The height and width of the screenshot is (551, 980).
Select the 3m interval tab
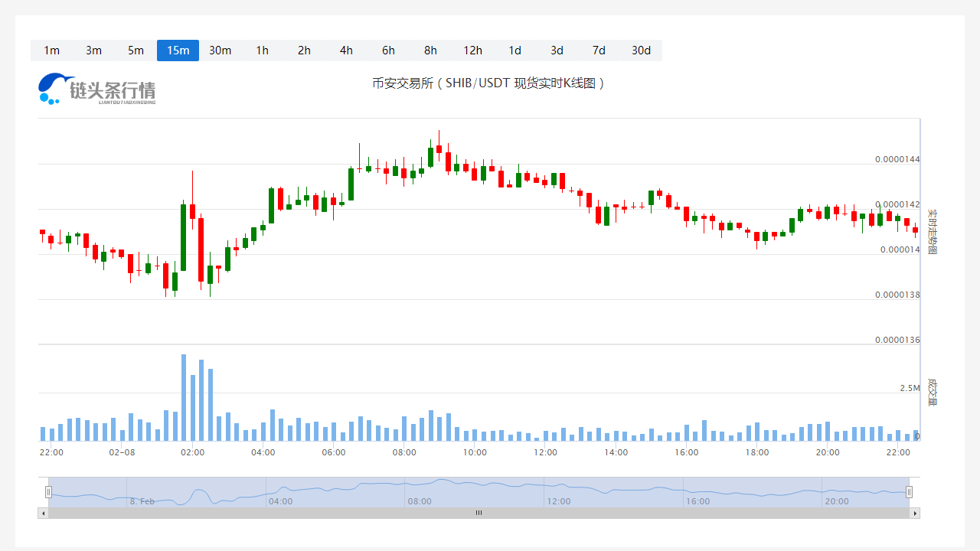click(93, 51)
